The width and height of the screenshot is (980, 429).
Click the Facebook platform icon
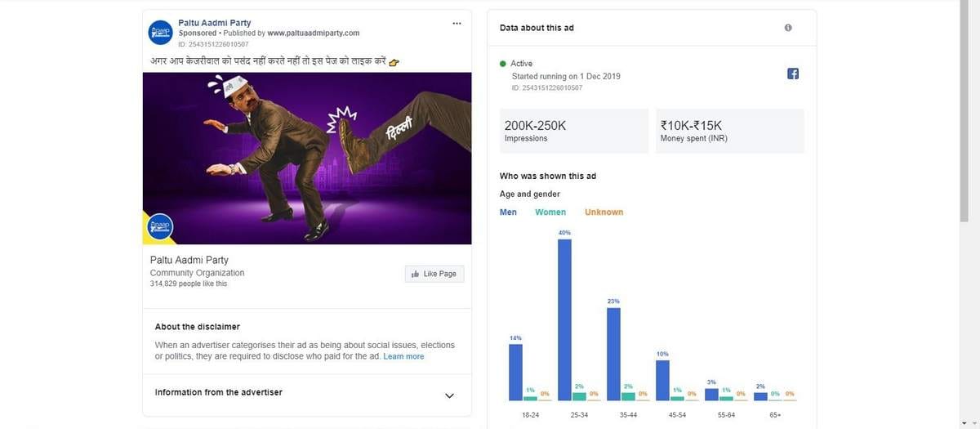(x=792, y=74)
